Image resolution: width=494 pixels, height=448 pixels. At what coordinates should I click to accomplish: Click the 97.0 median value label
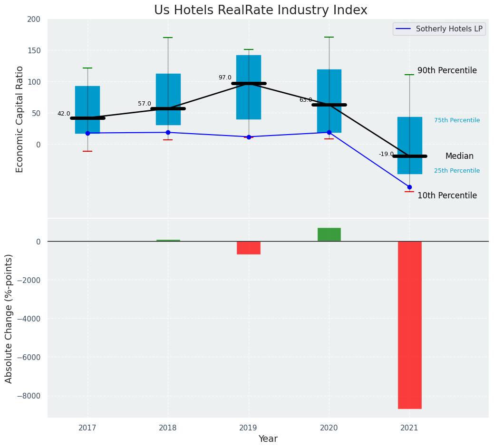[225, 78]
